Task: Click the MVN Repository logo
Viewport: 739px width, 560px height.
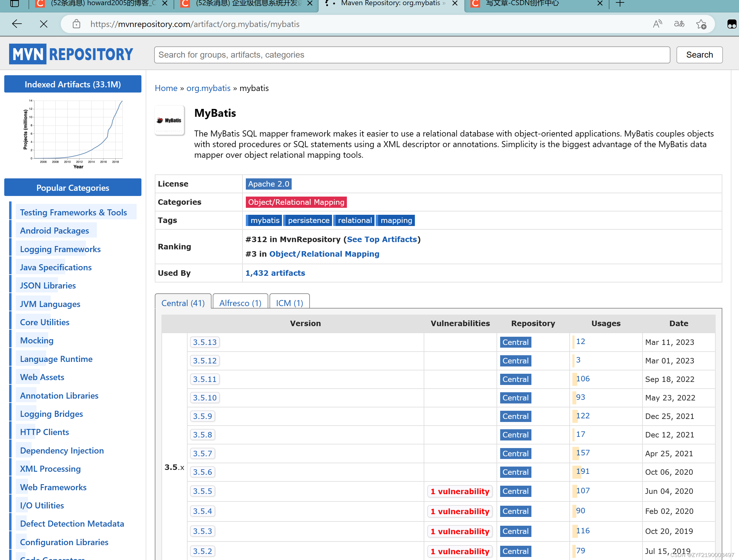Action: click(71, 54)
